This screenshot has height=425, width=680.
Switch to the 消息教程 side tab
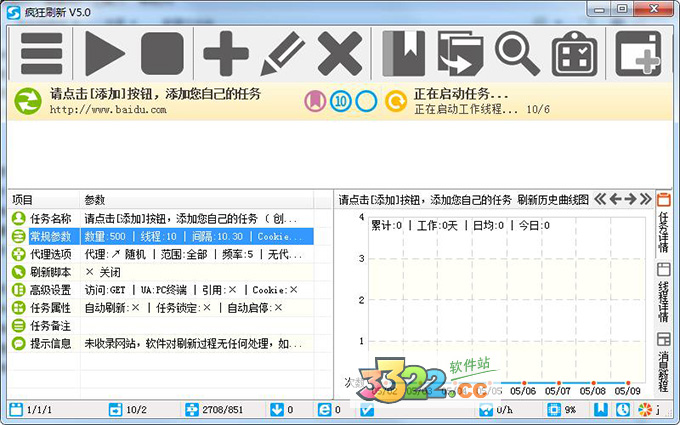pyautogui.click(x=664, y=363)
